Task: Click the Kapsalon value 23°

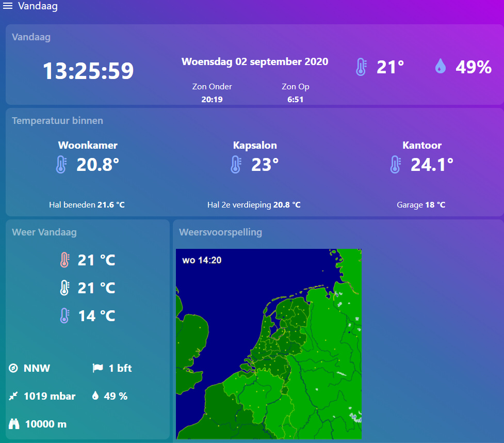Action: click(x=265, y=164)
